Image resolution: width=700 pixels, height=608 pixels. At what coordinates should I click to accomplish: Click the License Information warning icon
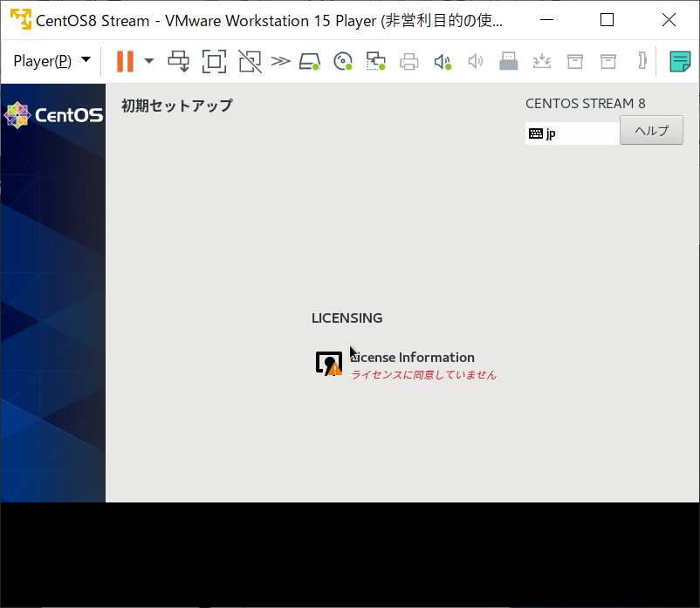point(329,364)
